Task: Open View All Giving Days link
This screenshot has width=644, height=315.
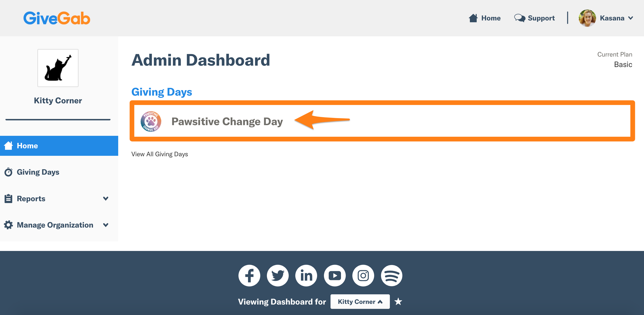Action: point(160,154)
